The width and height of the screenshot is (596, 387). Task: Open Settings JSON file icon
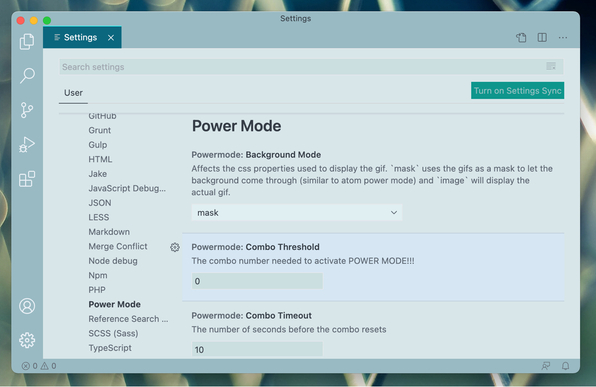[521, 37]
